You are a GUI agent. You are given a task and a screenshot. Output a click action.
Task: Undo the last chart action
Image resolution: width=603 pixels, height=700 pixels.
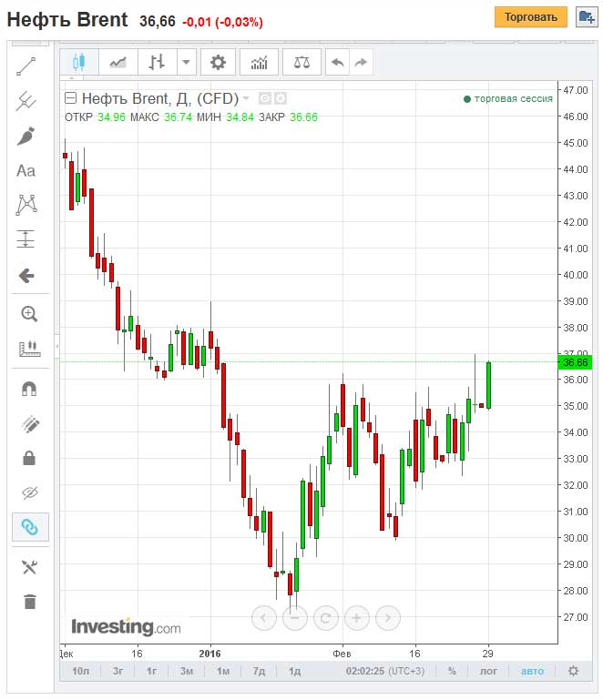(338, 62)
